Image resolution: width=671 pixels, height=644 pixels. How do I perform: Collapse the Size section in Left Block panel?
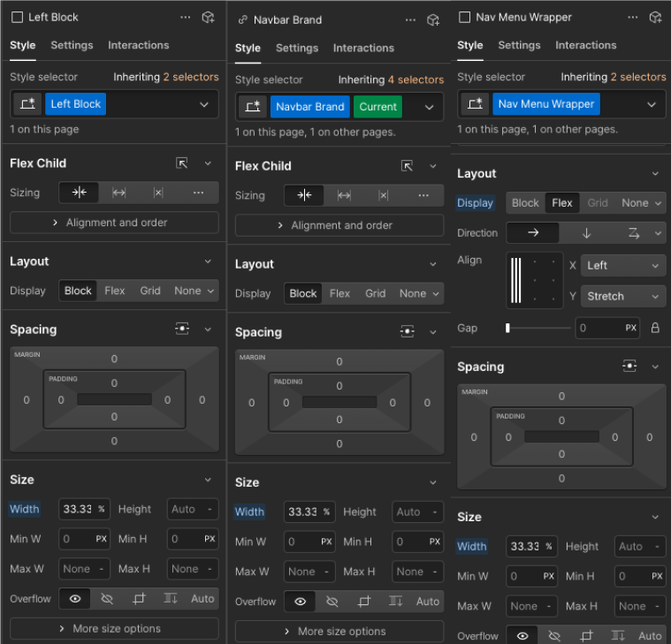(208, 480)
